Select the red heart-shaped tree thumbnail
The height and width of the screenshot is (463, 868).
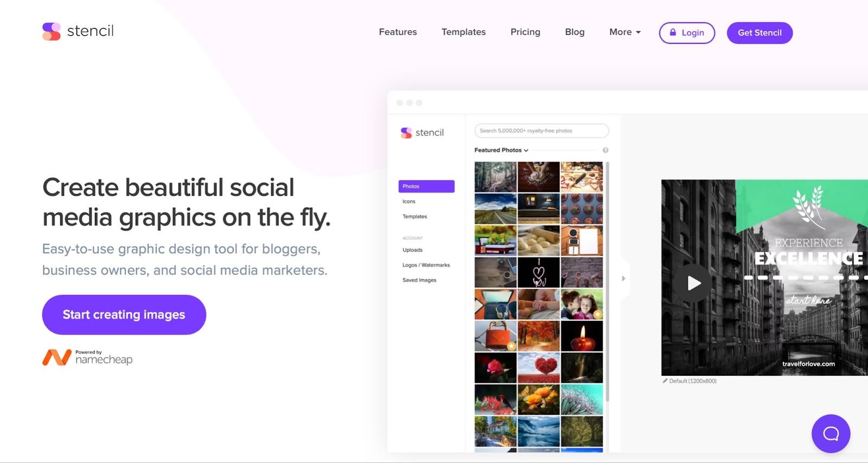coord(539,368)
